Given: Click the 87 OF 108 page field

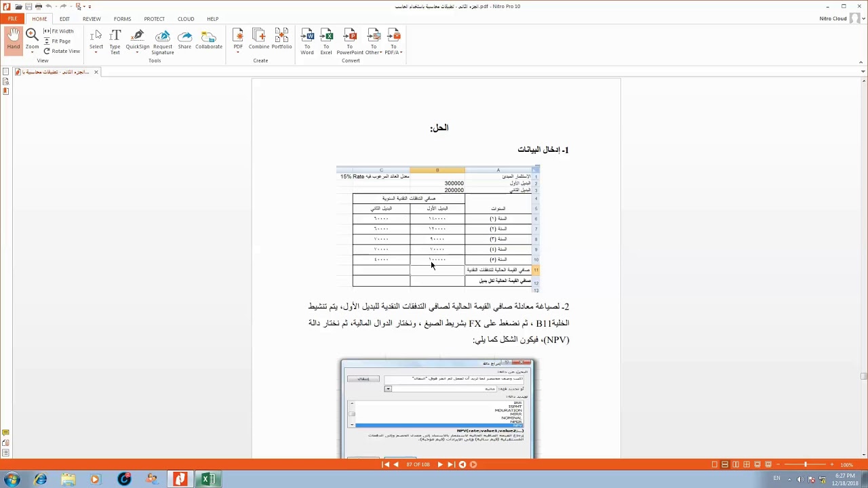Looking at the screenshot, I should click(x=418, y=465).
